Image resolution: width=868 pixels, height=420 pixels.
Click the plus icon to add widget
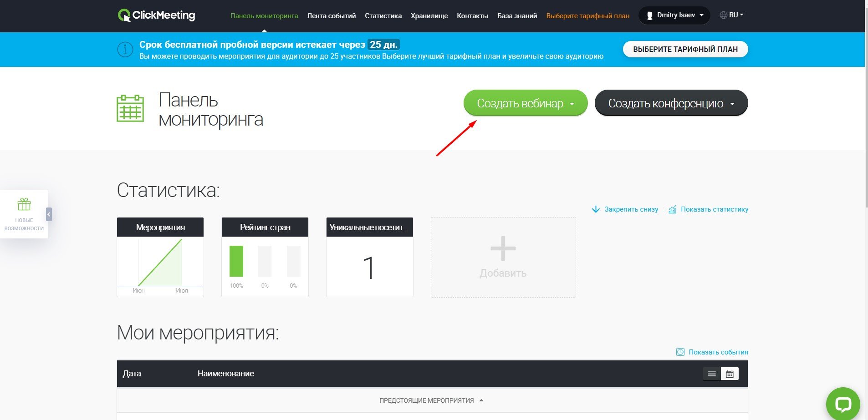[x=503, y=248]
